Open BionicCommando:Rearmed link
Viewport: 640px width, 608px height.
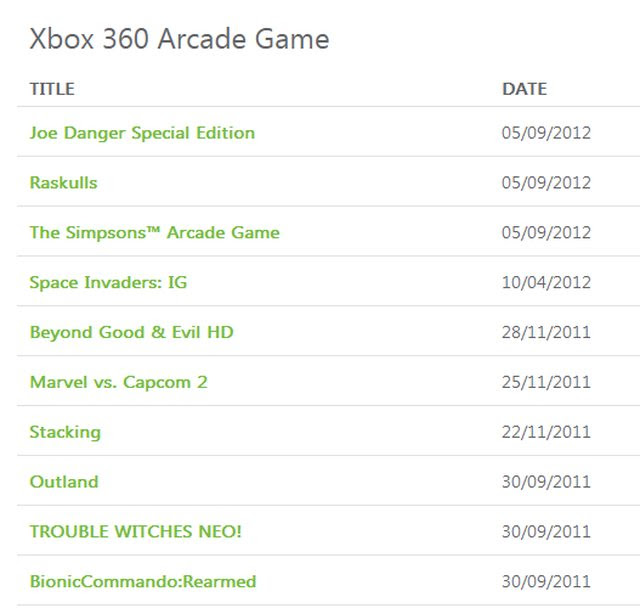coord(143,581)
